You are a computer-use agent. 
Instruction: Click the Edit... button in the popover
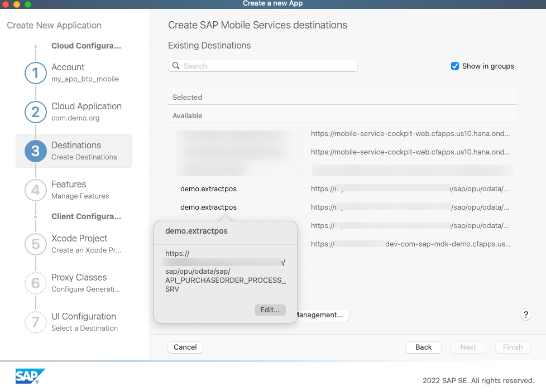click(x=270, y=310)
